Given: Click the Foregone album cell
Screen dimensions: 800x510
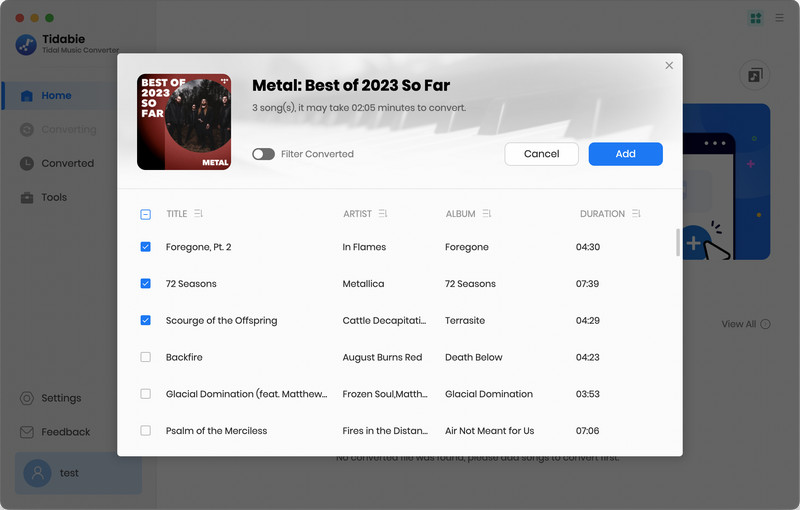Looking at the screenshot, I should tap(466, 247).
